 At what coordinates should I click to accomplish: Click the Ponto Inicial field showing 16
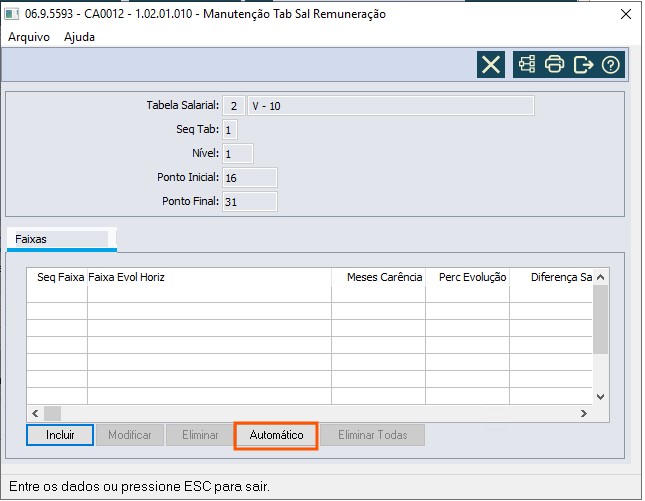(250, 178)
